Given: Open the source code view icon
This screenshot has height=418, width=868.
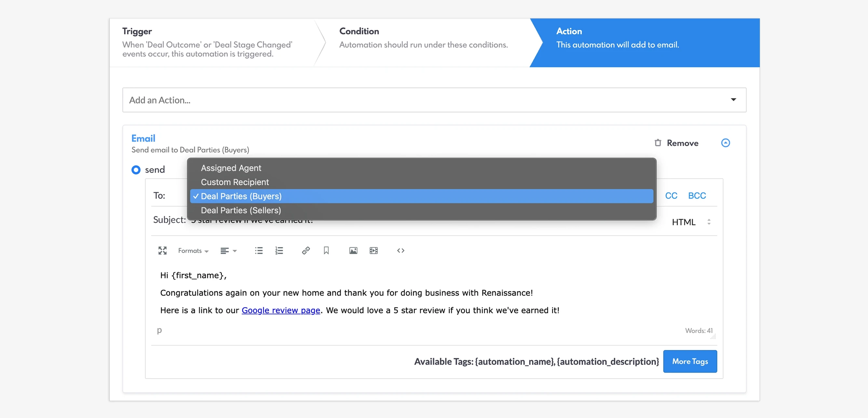Looking at the screenshot, I should coord(400,250).
